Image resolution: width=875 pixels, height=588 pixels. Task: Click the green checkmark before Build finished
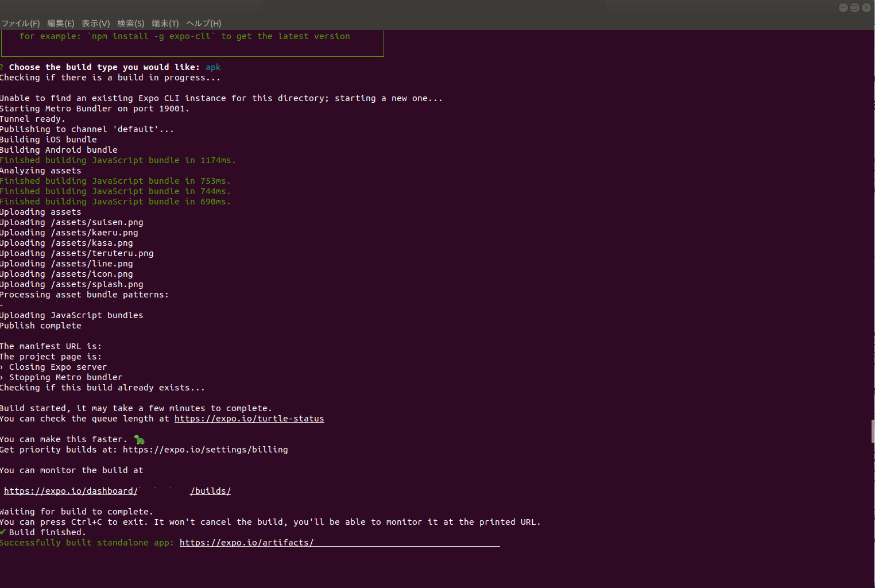pyautogui.click(x=3, y=532)
